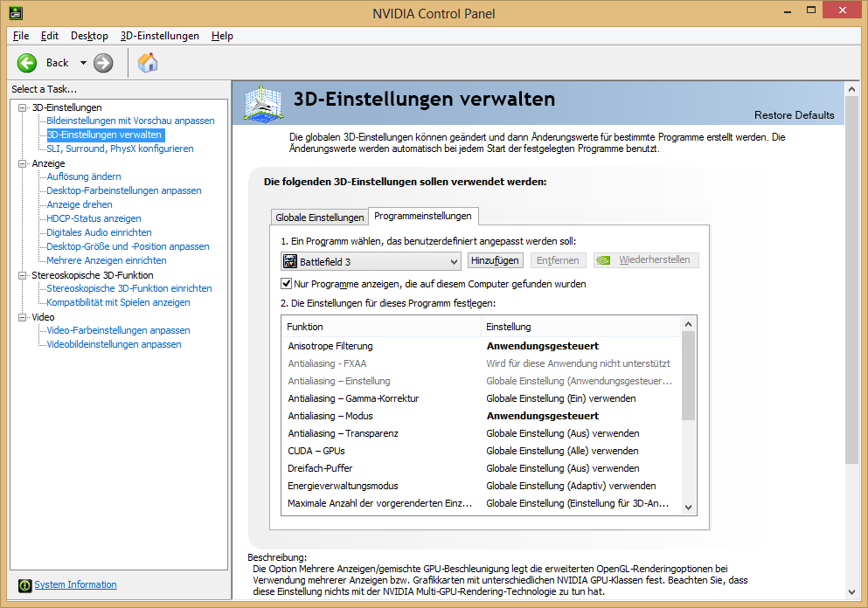Click Globale Einstellung (Alle) verwenden value
Viewport: 868px width, 608px height.
562,451
